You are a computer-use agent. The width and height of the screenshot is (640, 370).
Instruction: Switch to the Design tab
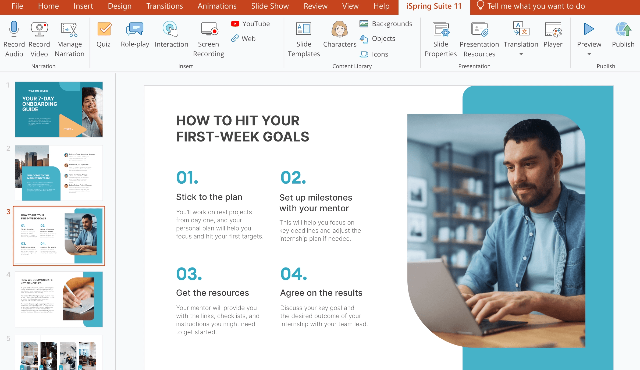click(120, 6)
